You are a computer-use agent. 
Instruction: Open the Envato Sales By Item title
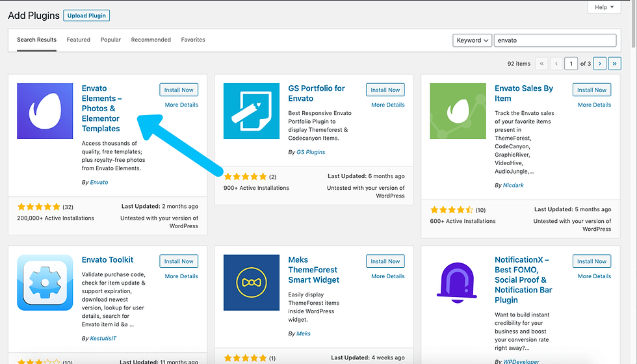[524, 94]
